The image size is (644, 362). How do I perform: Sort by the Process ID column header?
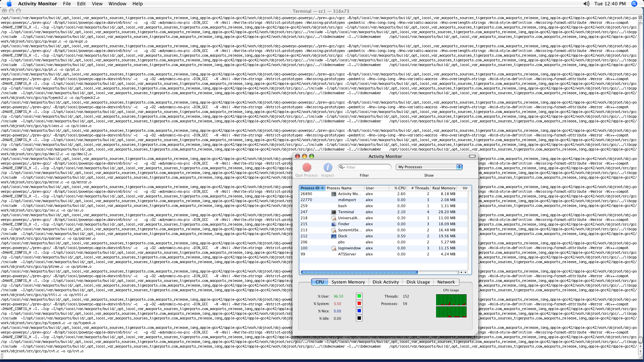tap(312, 188)
